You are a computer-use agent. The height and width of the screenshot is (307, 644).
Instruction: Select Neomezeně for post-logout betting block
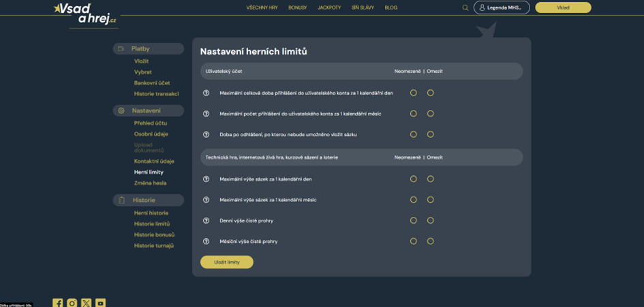[414, 134]
